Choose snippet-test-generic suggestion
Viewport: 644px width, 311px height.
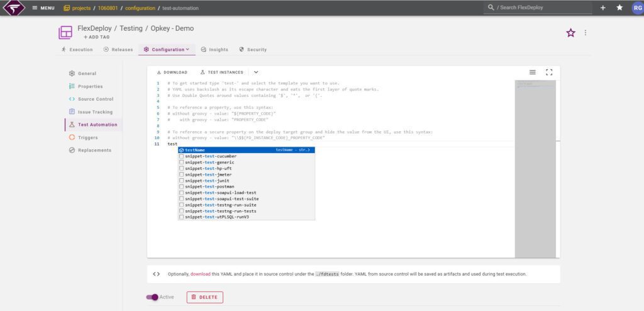tap(247, 162)
